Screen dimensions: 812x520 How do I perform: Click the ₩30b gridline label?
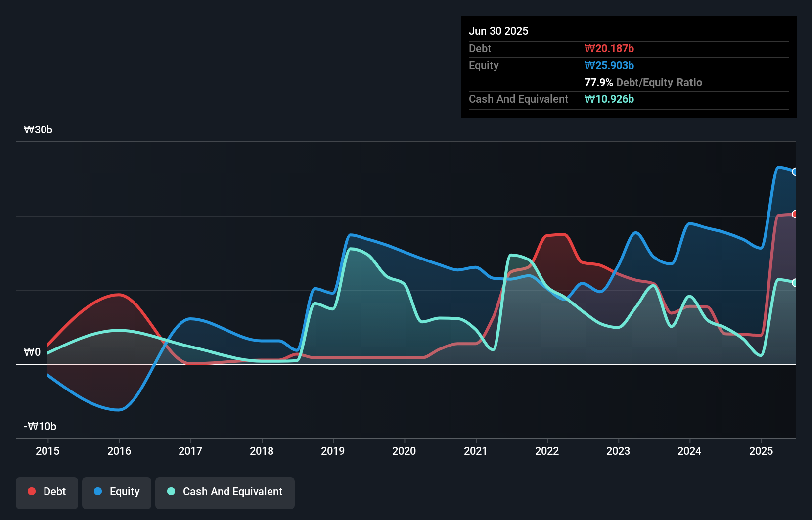(x=38, y=130)
